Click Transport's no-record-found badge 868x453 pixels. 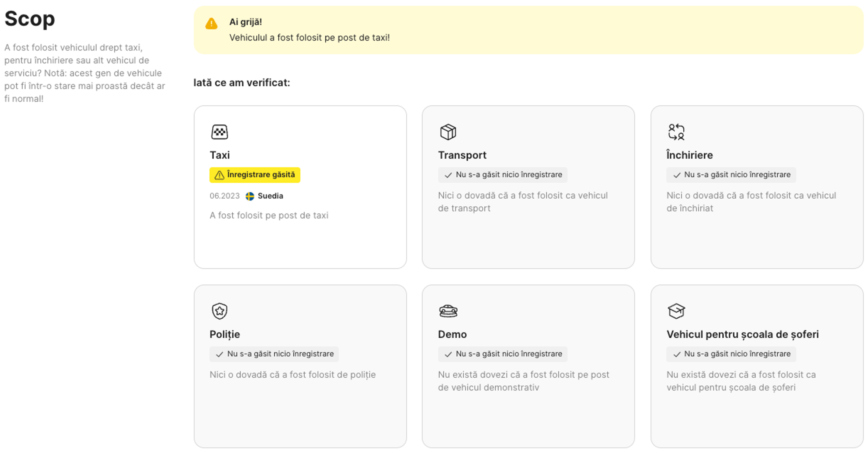502,175
